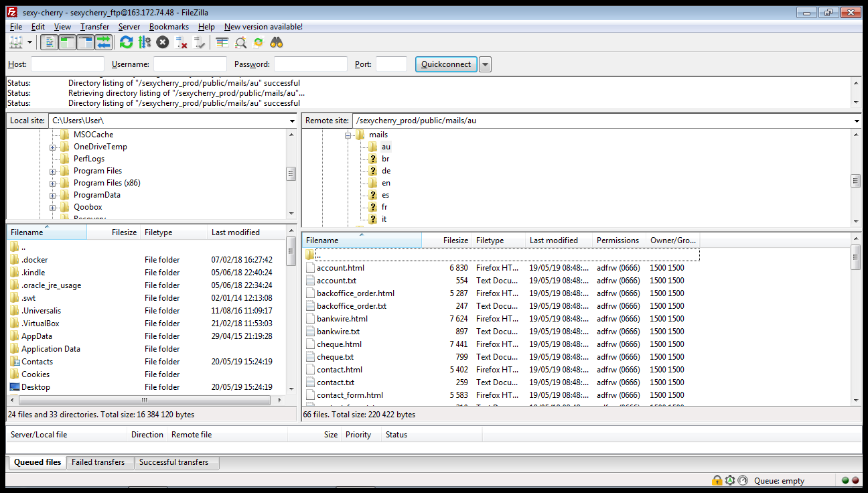Open the Quickconnect history dropdown arrow
Image resolution: width=868 pixels, height=493 pixels.
pyautogui.click(x=486, y=64)
